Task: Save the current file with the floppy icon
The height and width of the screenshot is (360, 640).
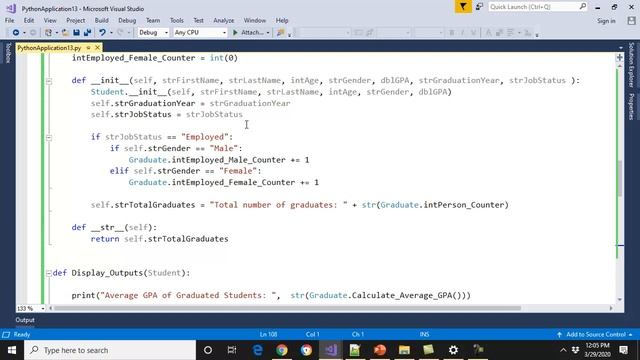Action: [x=76, y=32]
